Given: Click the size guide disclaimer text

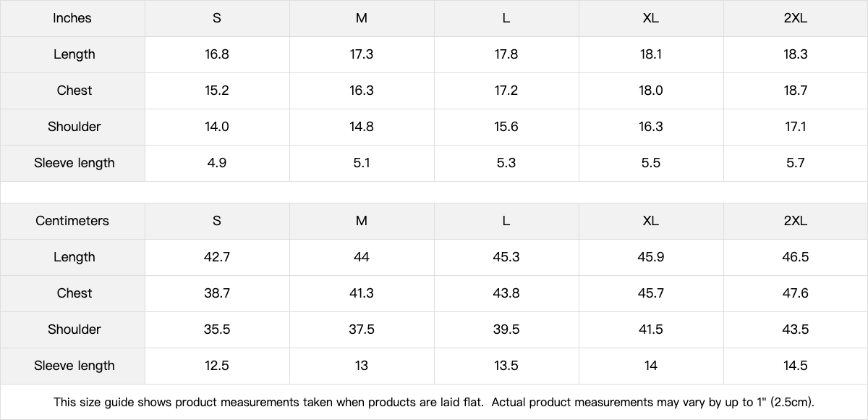Looking at the screenshot, I should (434, 402).
